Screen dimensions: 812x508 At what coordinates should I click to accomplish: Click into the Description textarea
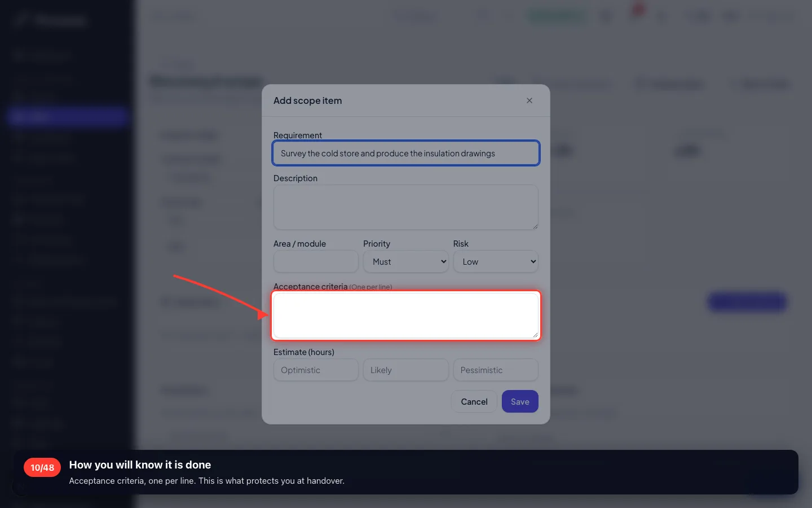pos(406,207)
